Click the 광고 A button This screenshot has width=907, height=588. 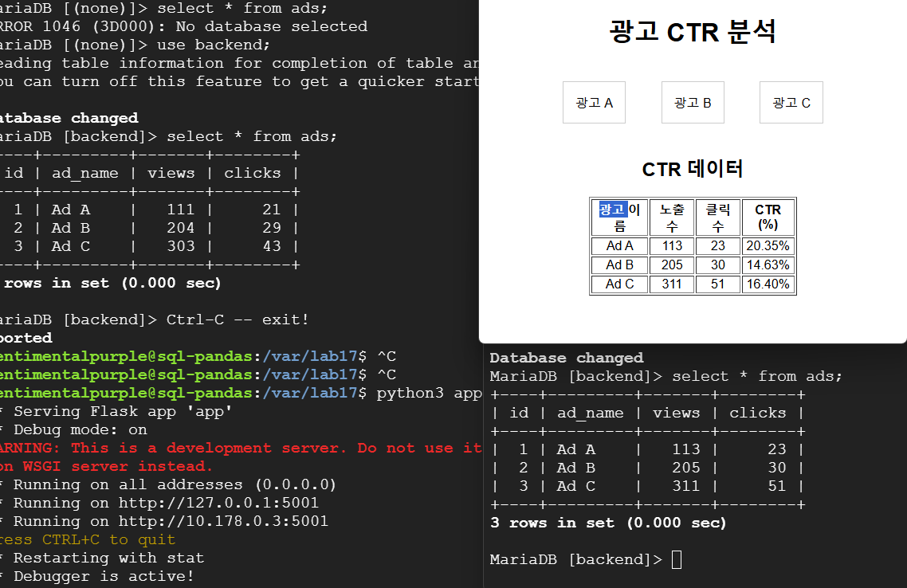[594, 102]
